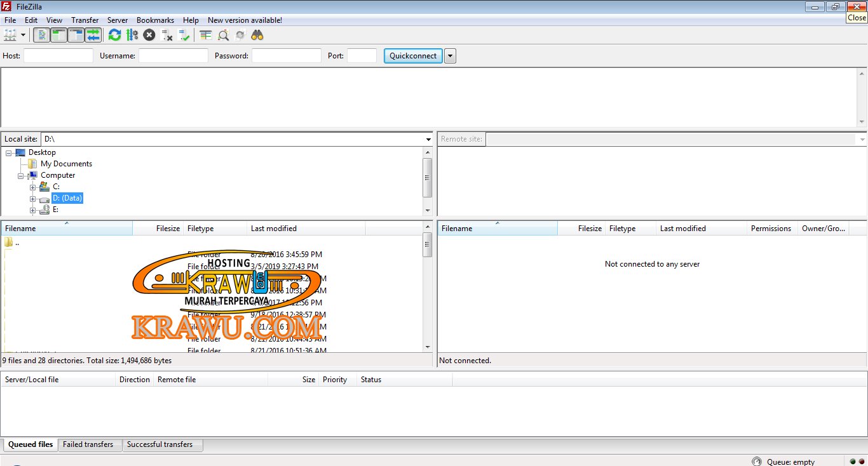Click '9 files and 28 directories' status text

click(87, 361)
